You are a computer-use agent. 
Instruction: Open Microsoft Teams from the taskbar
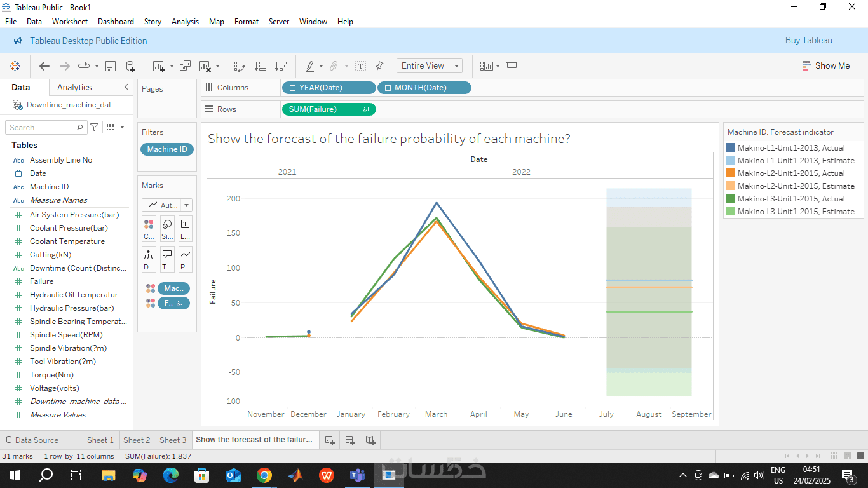click(x=358, y=475)
